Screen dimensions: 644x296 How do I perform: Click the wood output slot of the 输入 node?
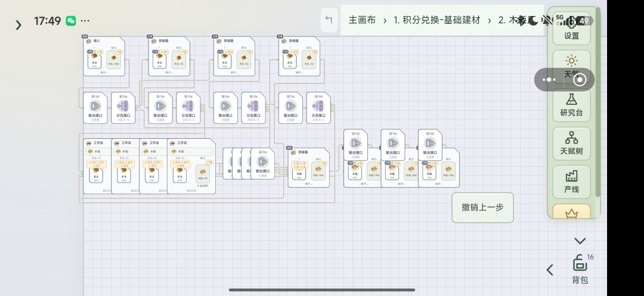click(114, 60)
